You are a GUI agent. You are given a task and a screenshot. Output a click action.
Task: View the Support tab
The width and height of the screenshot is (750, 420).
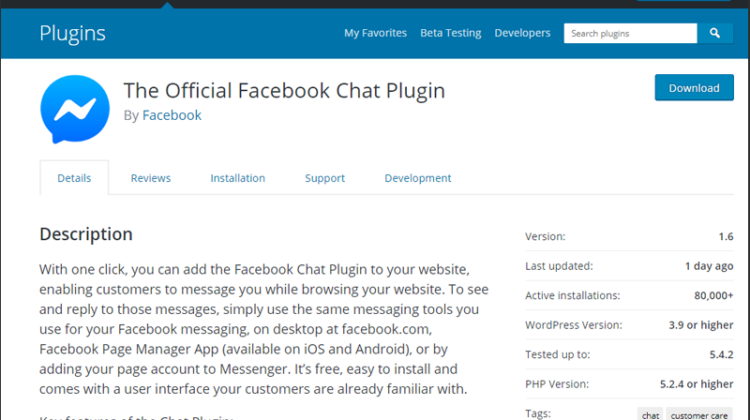[324, 178]
